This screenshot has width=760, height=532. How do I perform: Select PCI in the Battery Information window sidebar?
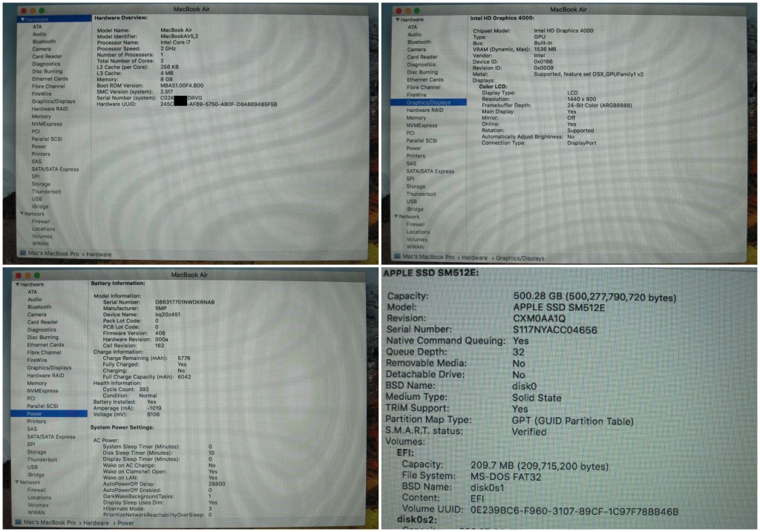pyautogui.click(x=30, y=398)
